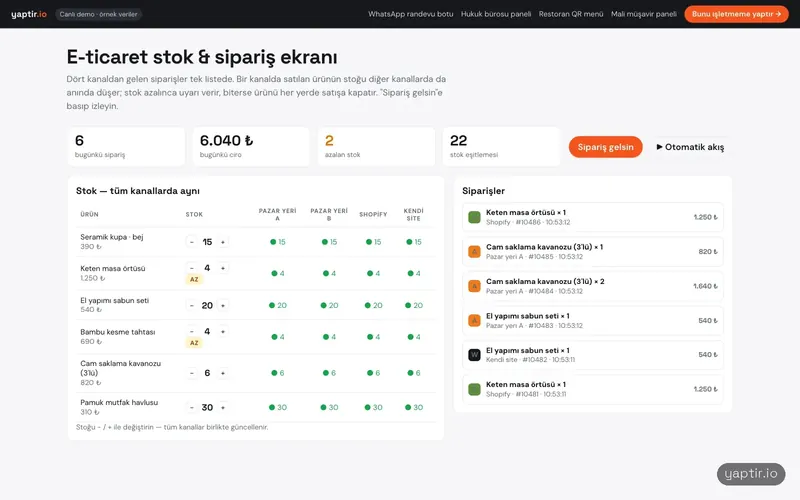Screen dimensions: 800x500
Task: Click the SHOPIFY column header
Action: [x=373, y=214]
